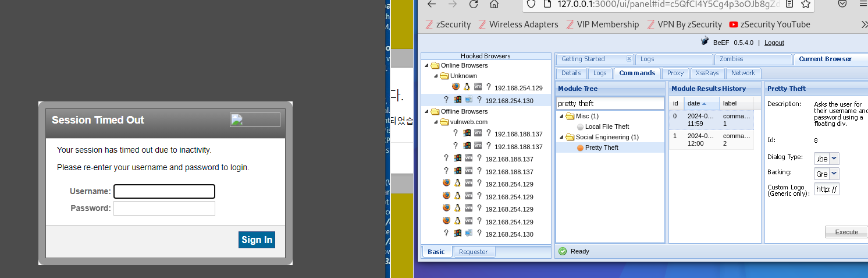Open the Wireless Adapters bookmark
Viewport: 868px width, 278px height.
[518, 24]
